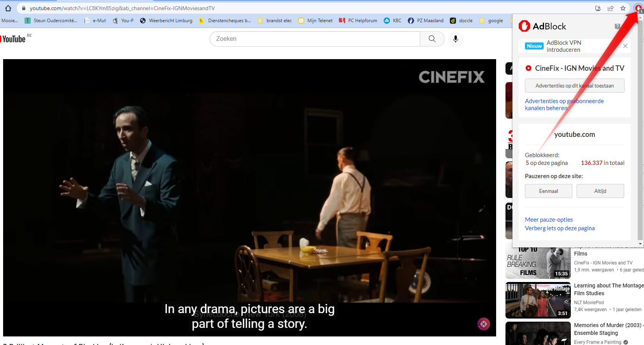Click the video player to pause playback
This screenshot has height=345, width=644.
coord(249,198)
